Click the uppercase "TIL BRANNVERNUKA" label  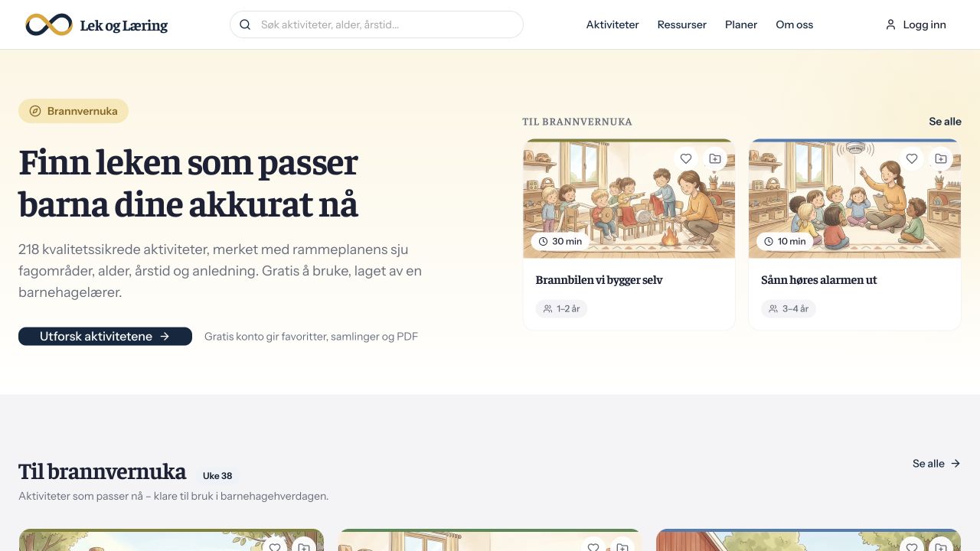[x=577, y=122]
